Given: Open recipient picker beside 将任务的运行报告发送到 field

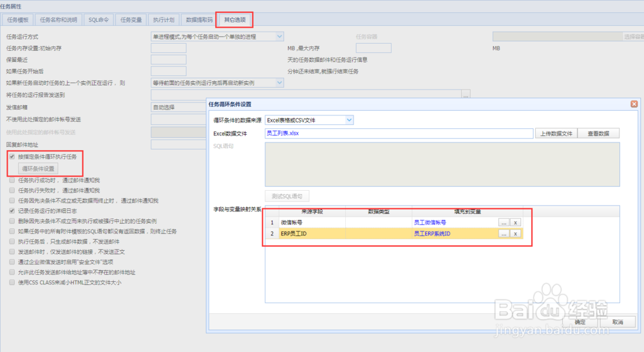Looking at the screenshot, I should (466, 95).
